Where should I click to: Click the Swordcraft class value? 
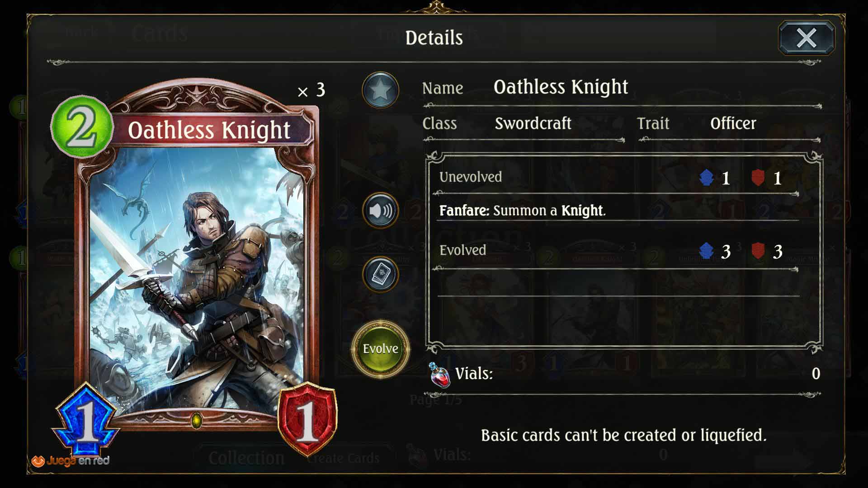coord(533,123)
